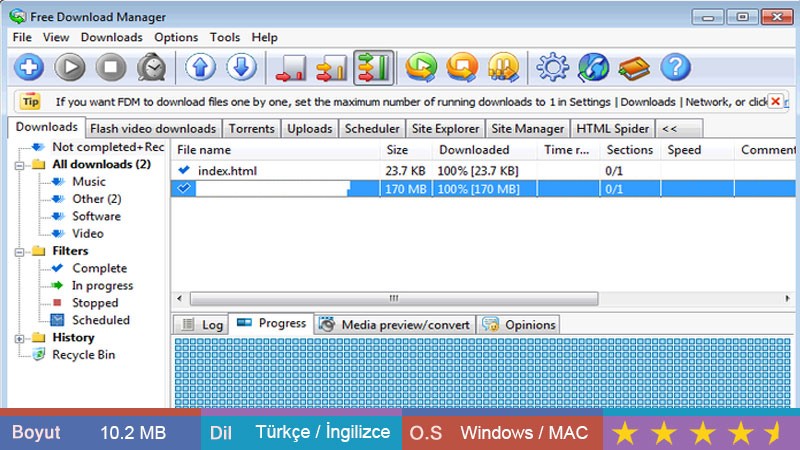Select the 170 MB download row
This screenshot has width=800, height=450.
point(483,189)
